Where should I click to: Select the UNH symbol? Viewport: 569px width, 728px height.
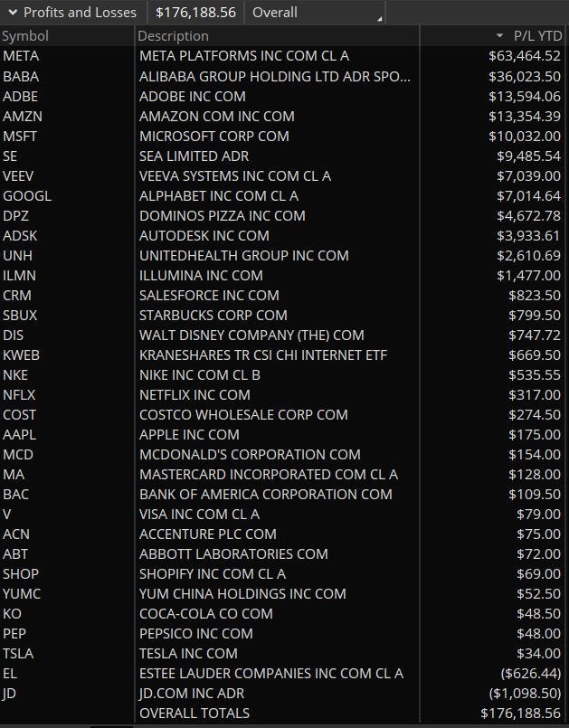(18, 256)
